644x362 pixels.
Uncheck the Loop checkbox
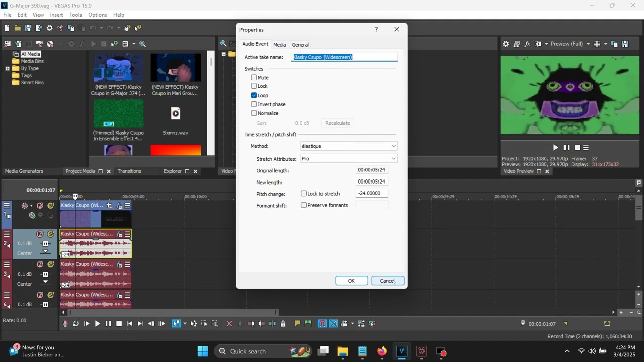point(254,95)
